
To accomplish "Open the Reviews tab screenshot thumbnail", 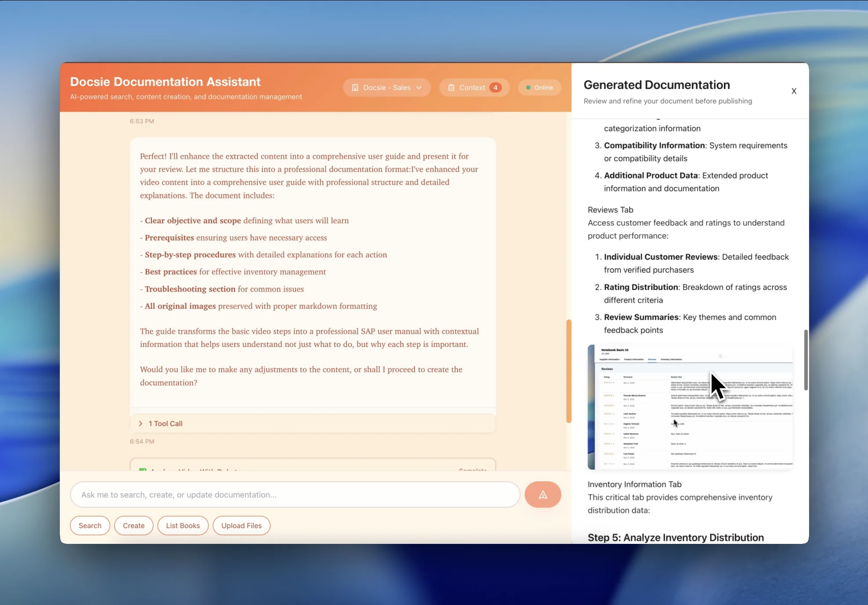I will pos(690,407).
